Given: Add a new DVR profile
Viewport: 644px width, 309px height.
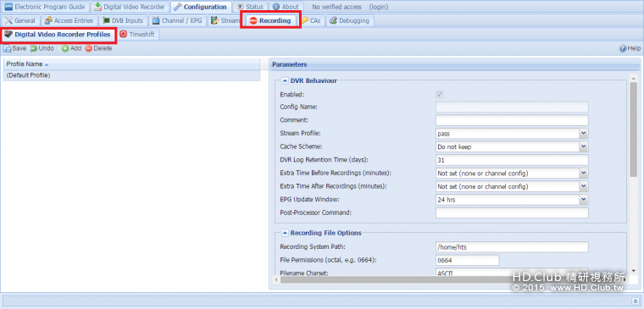Looking at the screenshot, I should tap(72, 48).
